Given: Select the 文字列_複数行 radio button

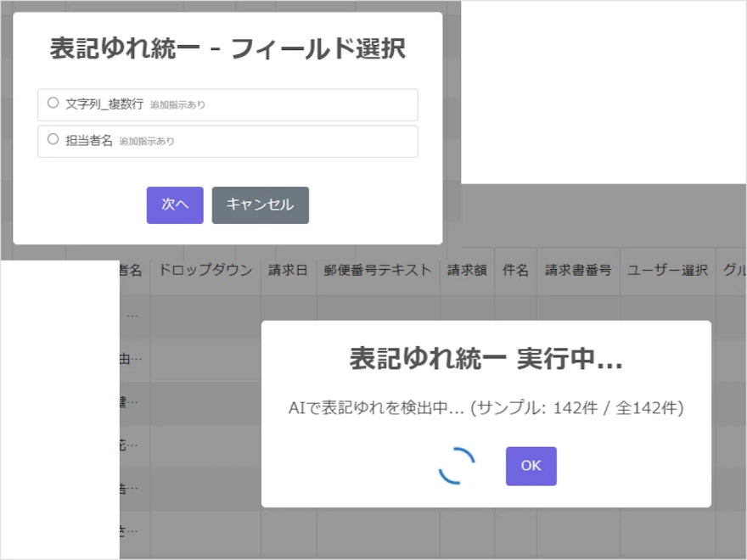Looking at the screenshot, I should 53,104.
